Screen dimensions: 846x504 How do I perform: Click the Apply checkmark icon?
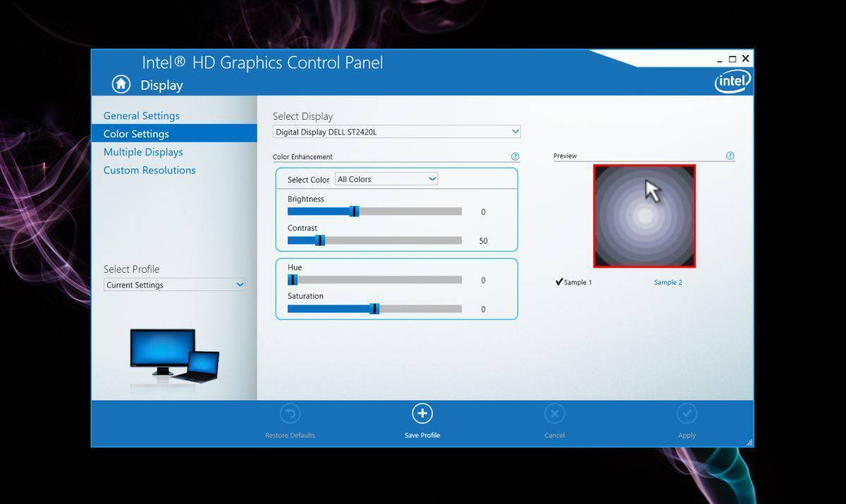click(687, 413)
